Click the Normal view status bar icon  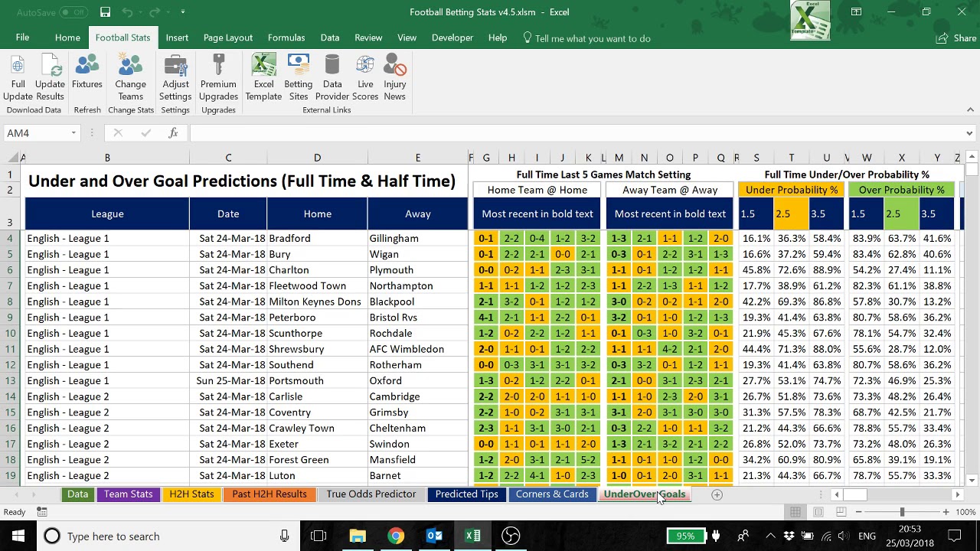tap(795, 512)
